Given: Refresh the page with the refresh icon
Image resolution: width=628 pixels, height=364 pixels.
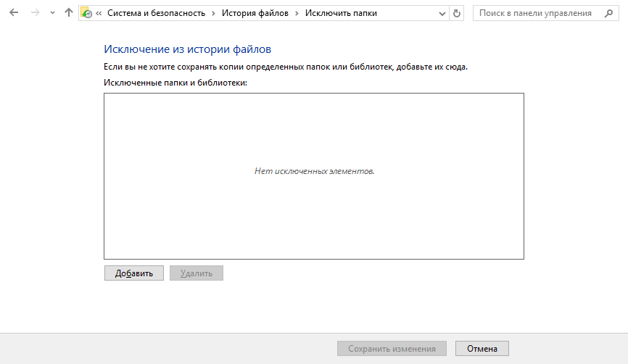Looking at the screenshot, I should [x=456, y=13].
